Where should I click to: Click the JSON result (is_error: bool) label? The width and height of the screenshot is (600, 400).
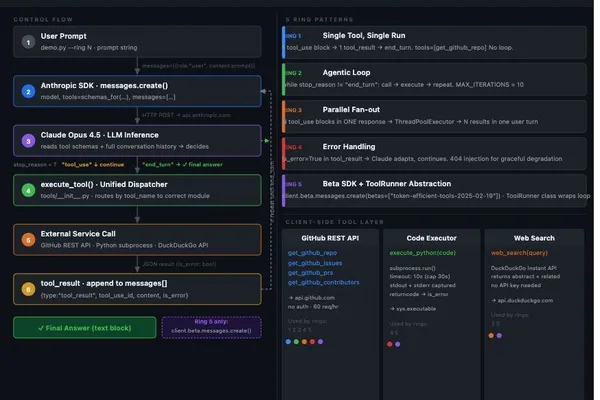point(179,264)
